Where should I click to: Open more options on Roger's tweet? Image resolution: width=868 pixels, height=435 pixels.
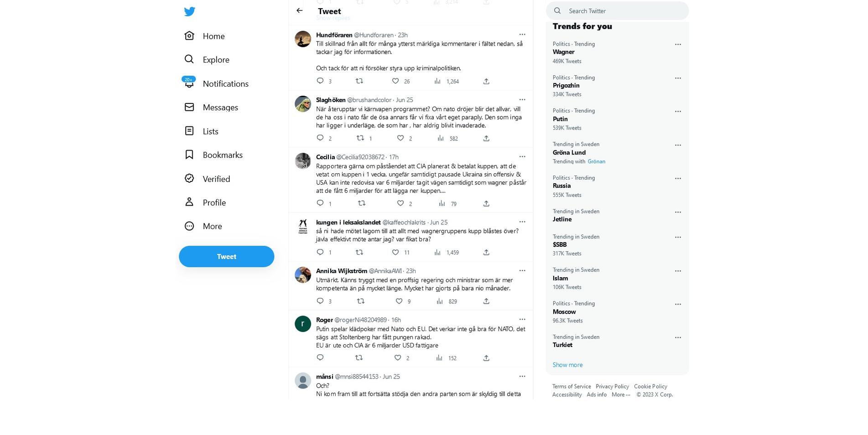522,319
